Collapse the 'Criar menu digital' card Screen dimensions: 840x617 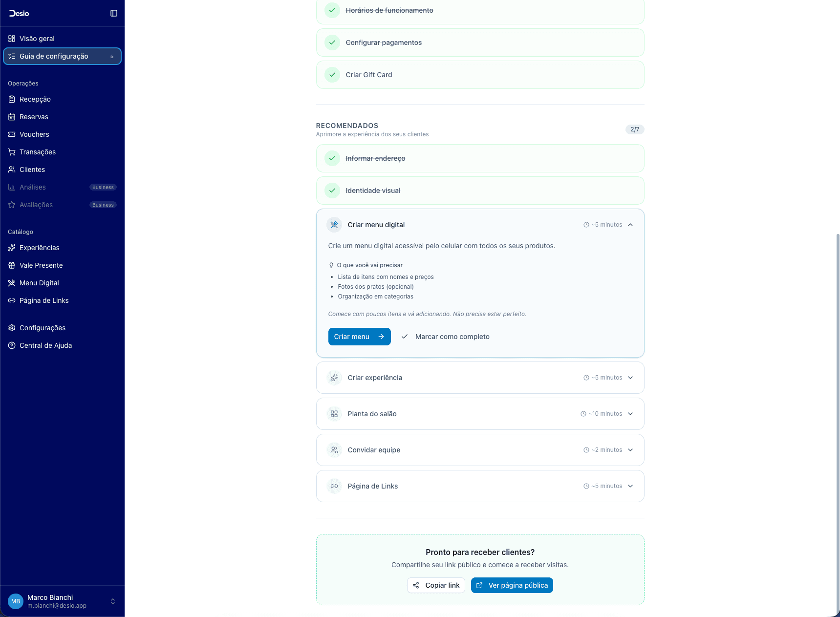[631, 225]
